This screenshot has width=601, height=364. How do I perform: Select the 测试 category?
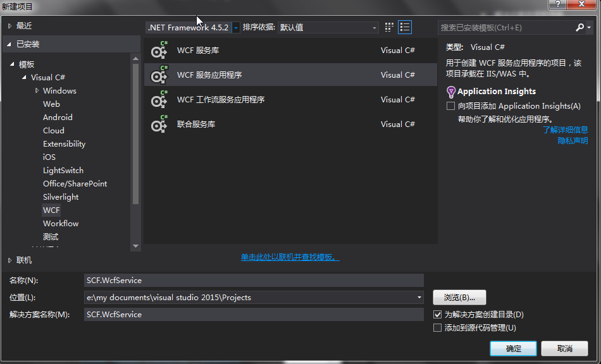pos(51,236)
